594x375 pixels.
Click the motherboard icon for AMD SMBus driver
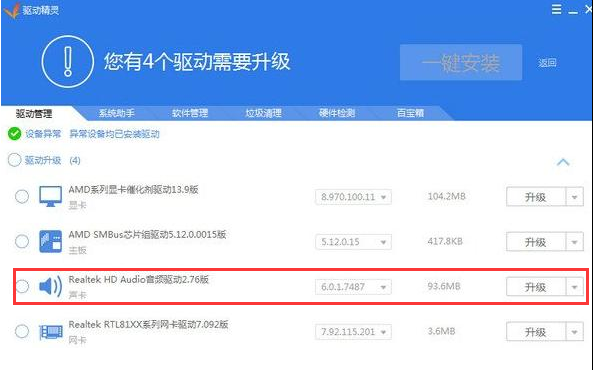pos(50,241)
